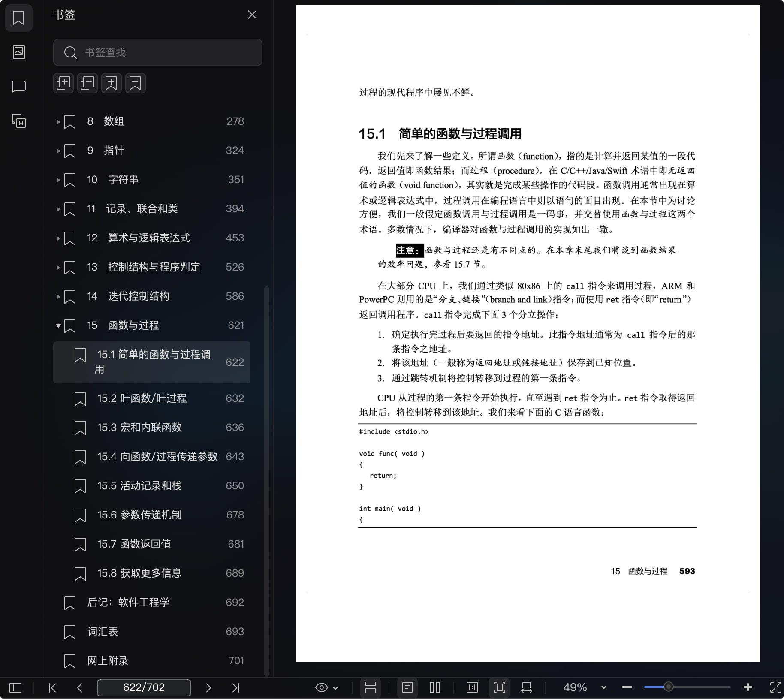Screen dimensions: 784x699
Task: Toggle fit page icon
Action: (500, 688)
